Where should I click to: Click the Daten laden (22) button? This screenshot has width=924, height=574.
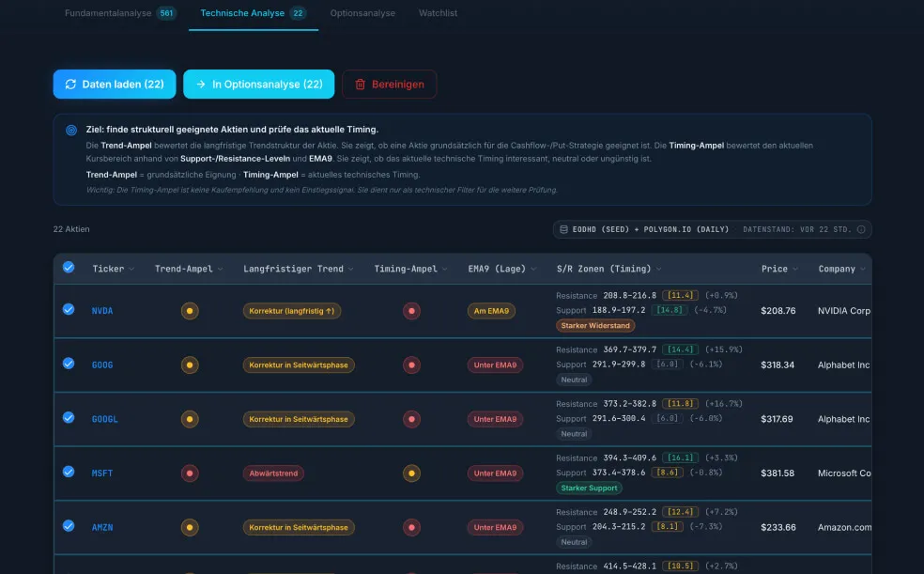115,85
